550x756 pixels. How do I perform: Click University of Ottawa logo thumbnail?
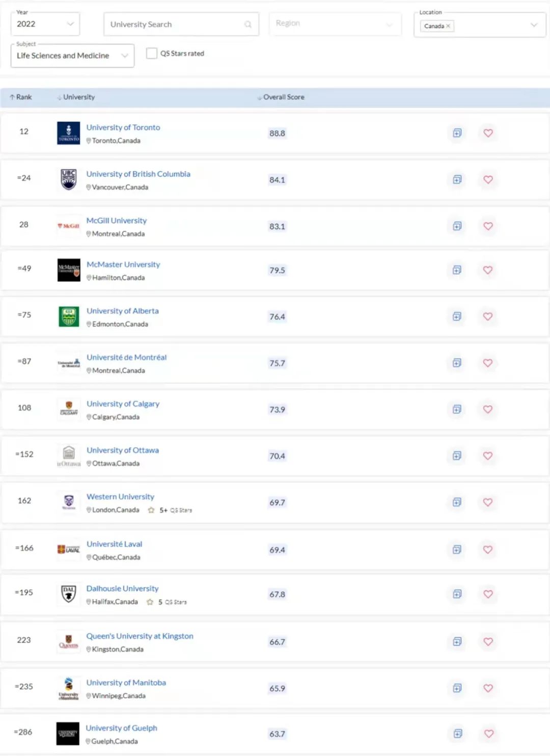69,455
